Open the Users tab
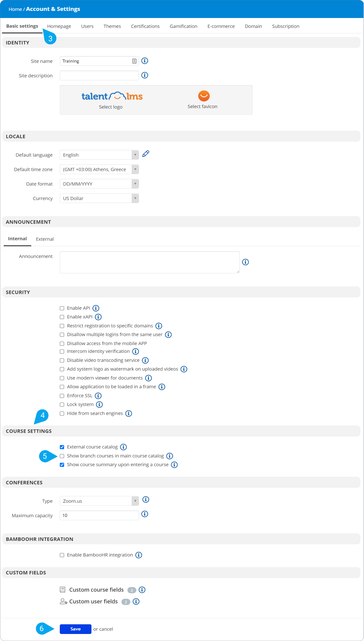This screenshot has width=364, height=641. (x=87, y=26)
